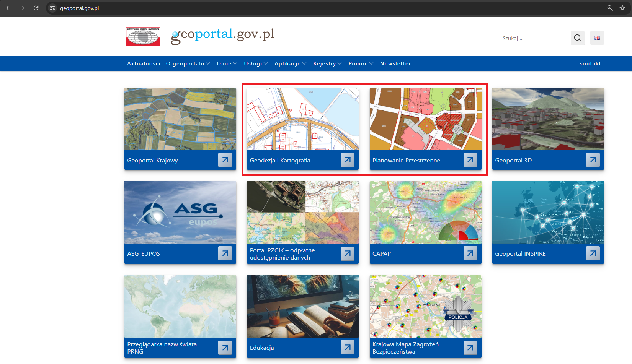This screenshot has width=632, height=364.
Task: Click arrow icon on Planowanie Przestrzenne tile
Action: point(470,160)
